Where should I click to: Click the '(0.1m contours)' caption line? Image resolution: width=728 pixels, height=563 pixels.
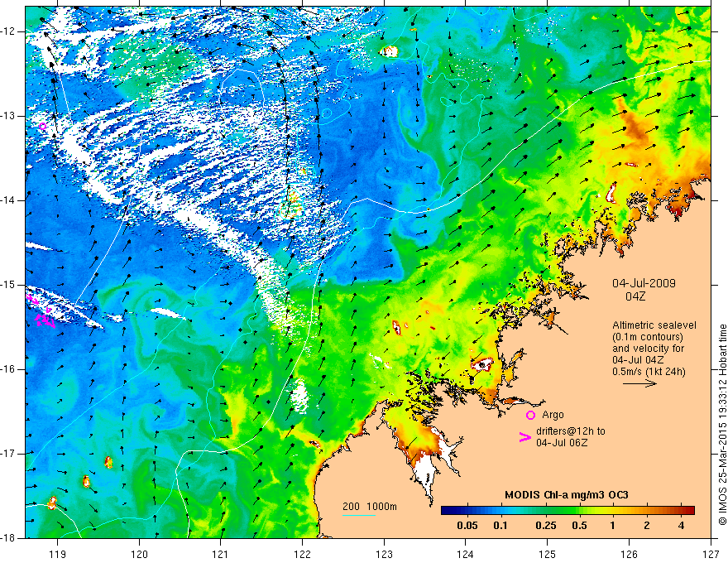click(x=647, y=337)
